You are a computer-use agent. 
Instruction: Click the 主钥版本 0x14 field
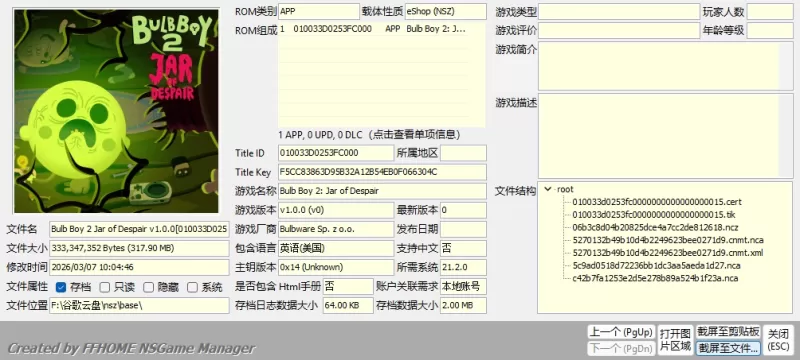coord(336,267)
